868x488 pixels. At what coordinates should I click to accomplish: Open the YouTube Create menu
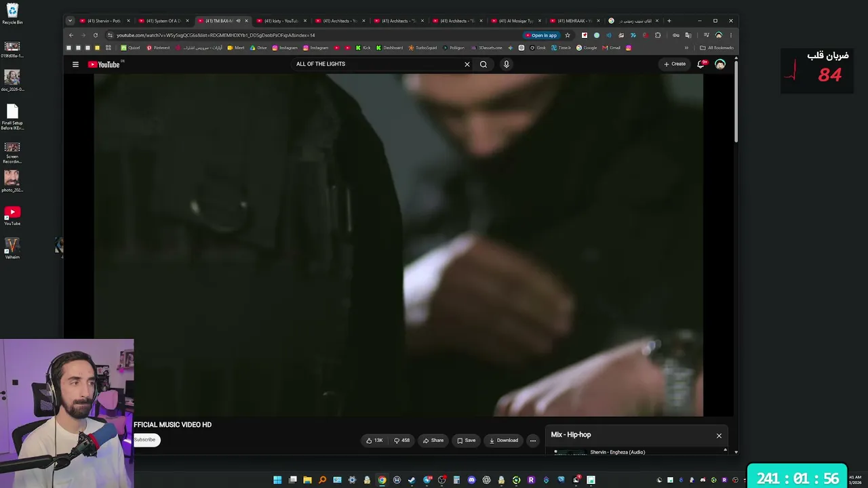pos(675,64)
